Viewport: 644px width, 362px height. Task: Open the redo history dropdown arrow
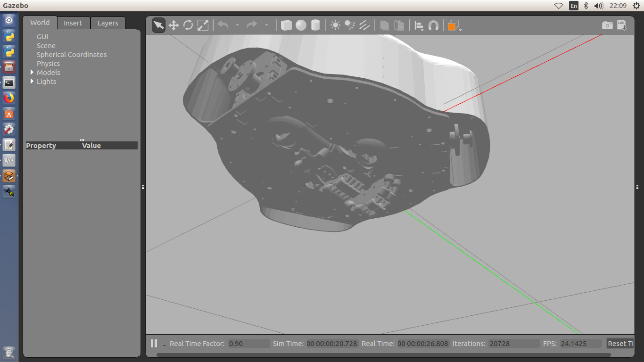pyautogui.click(x=266, y=25)
